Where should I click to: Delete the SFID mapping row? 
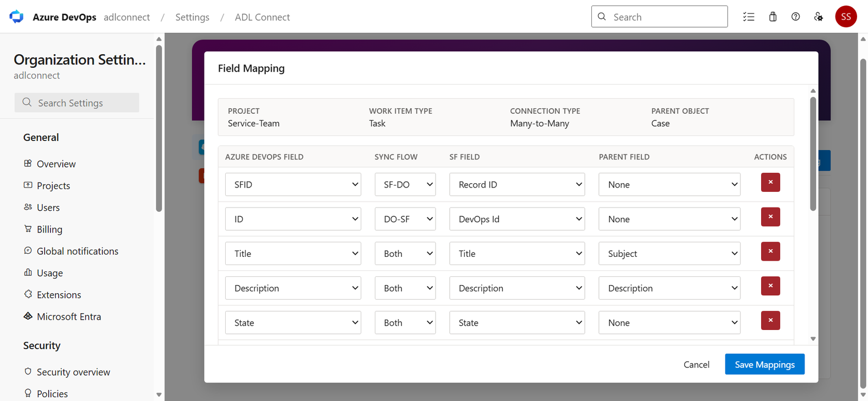[770, 182]
